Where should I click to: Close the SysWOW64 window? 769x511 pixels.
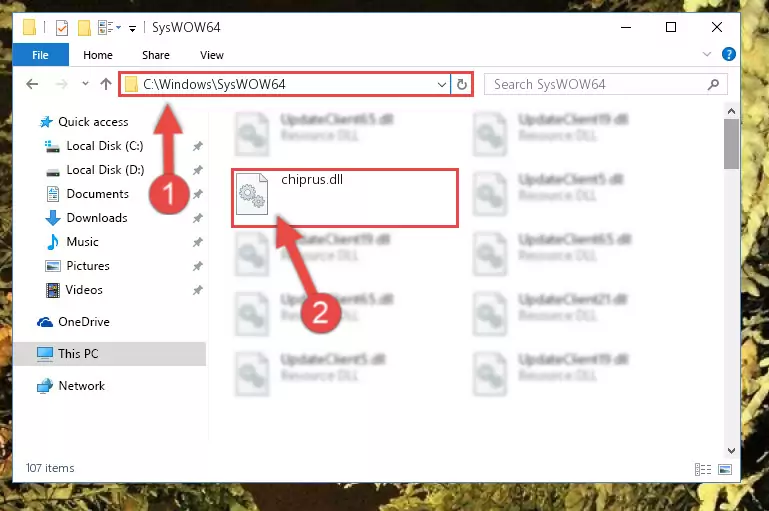(x=717, y=27)
